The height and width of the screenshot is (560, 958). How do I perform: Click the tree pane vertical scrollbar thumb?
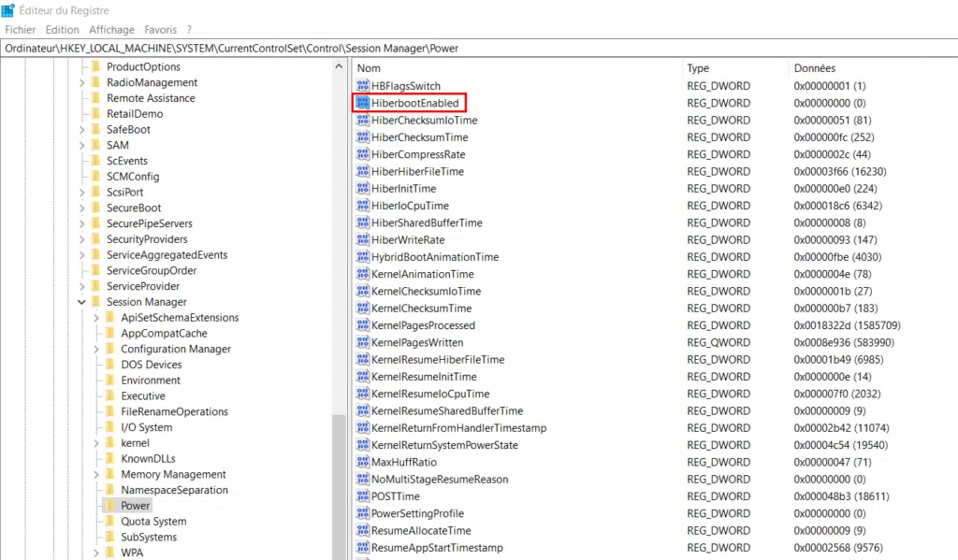pos(339,487)
